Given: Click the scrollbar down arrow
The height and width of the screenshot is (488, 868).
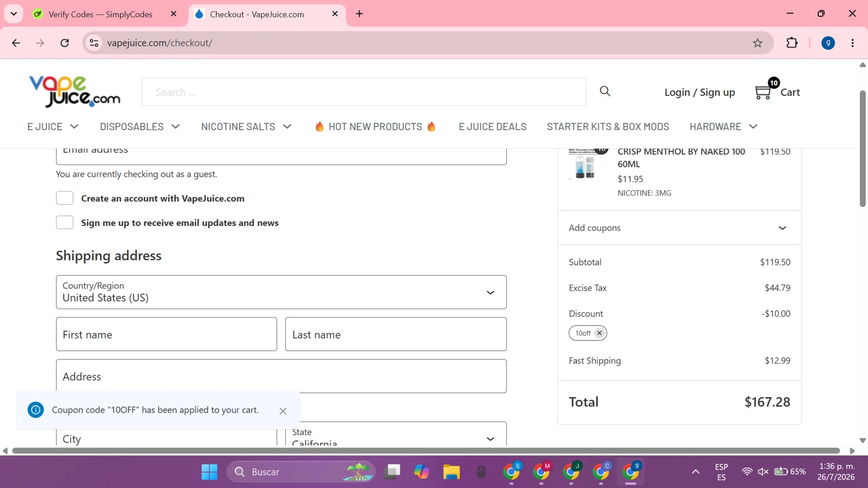Looking at the screenshot, I should point(863,440).
